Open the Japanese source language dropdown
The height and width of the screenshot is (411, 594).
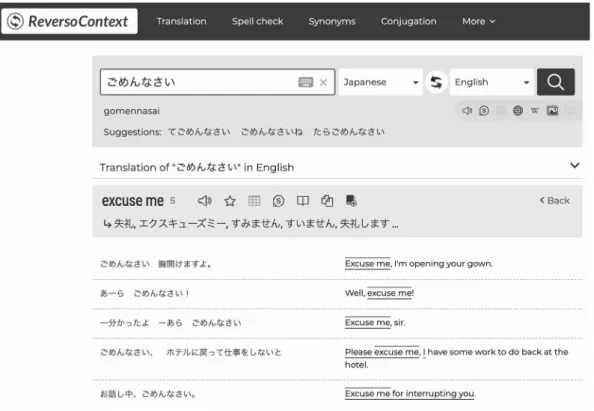pos(380,82)
